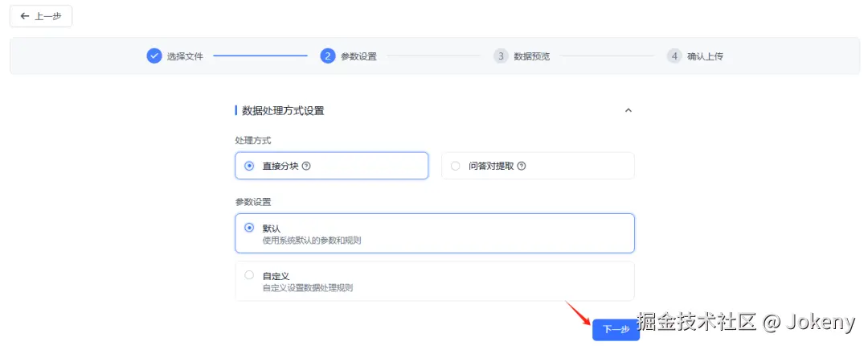This screenshot has height=346, width=868.
Task: Choose the 自定义 parameter radio option
Action: pyautogui.click(x=249, y=275)
